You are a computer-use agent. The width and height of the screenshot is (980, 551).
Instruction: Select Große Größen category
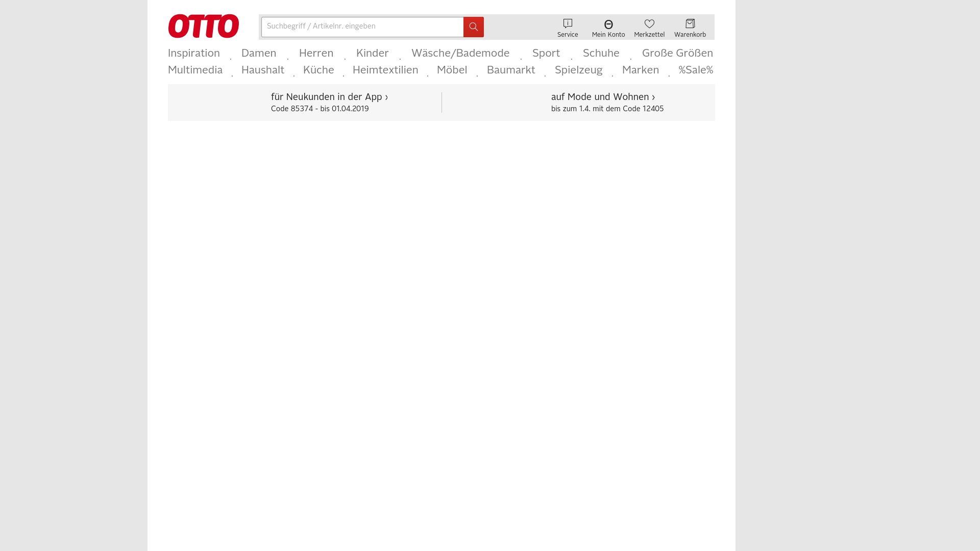[677, 53]
